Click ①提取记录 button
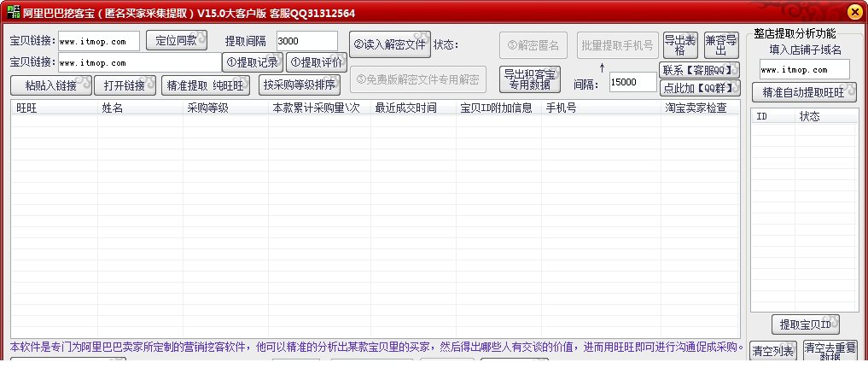Image resolution: width=868 pixels, height=374 pixels. coord(253,62)
